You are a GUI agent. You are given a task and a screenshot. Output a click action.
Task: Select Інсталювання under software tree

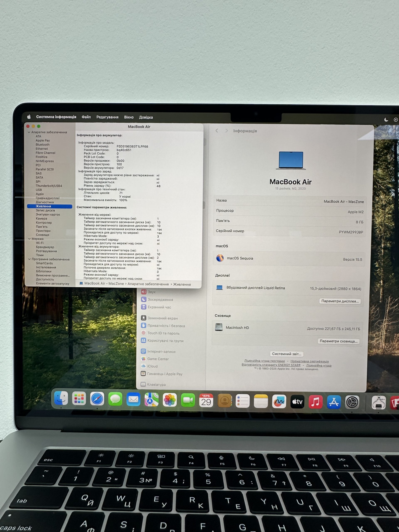click(x=46, y=267)
